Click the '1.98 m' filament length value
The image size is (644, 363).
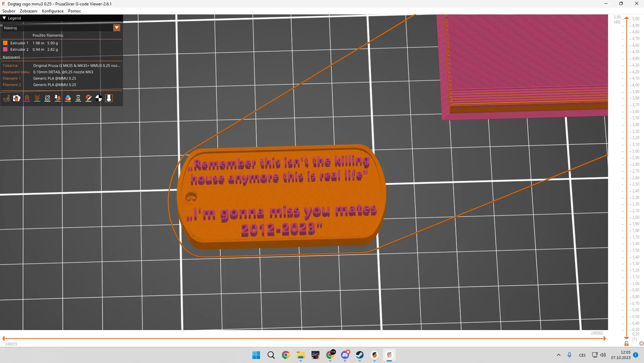point(38,43)
